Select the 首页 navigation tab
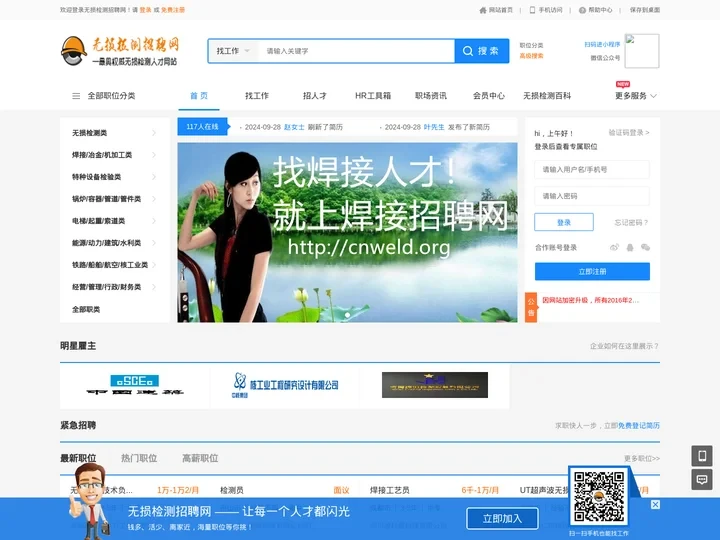The height and width of the screenshot is (540, 720). tap(199, 96)
